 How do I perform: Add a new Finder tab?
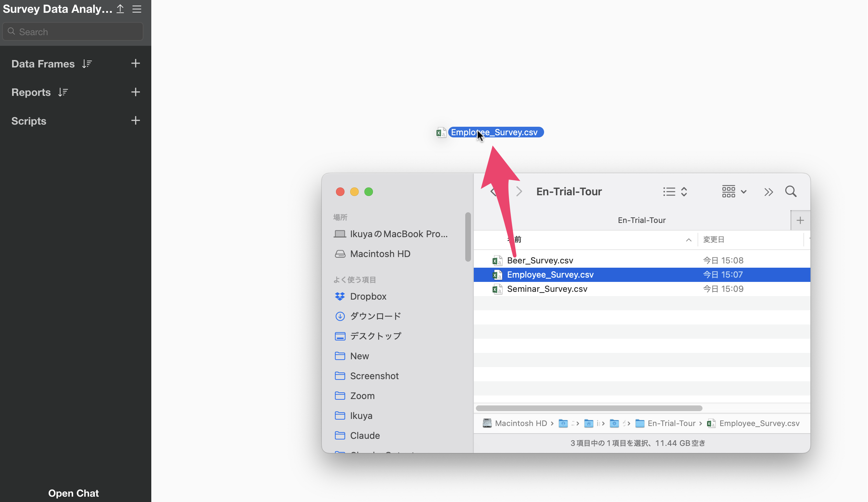800,220
